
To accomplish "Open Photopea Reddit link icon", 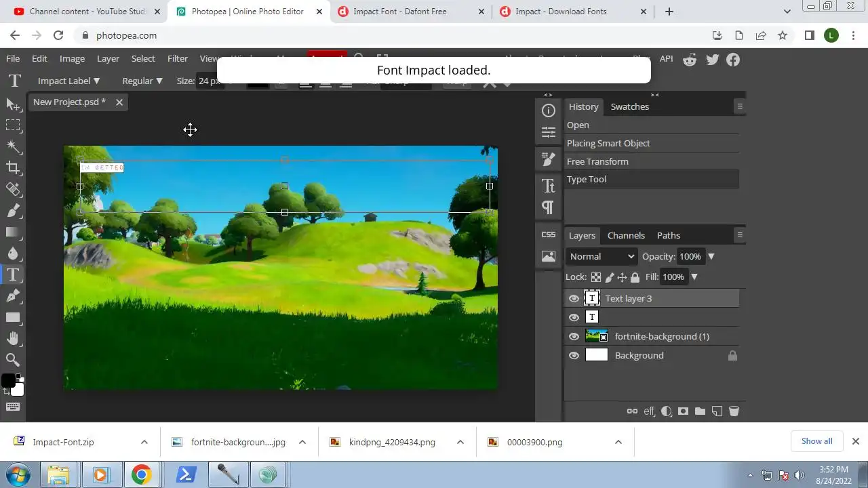I will (x=690, y=60).
